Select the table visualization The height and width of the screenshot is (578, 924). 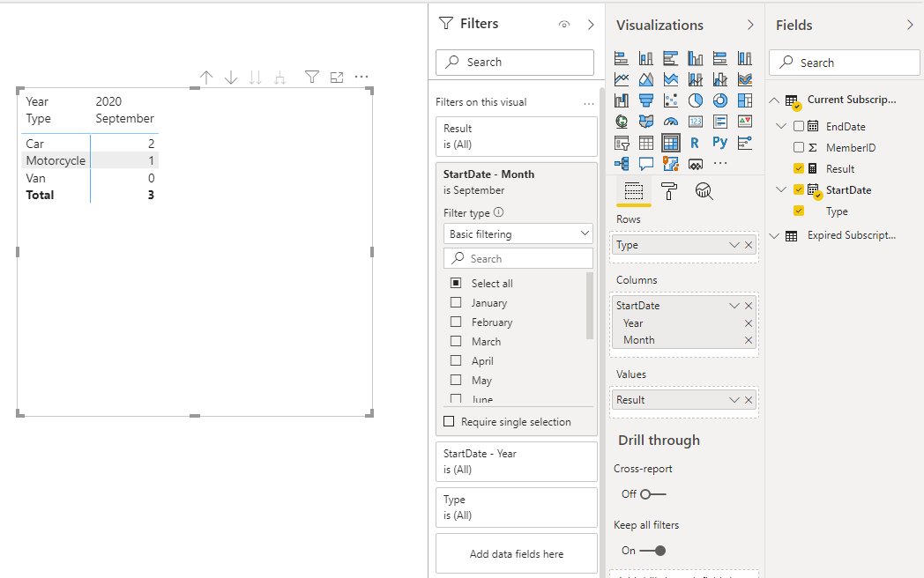pyautogui.click(x=646, y=143)
